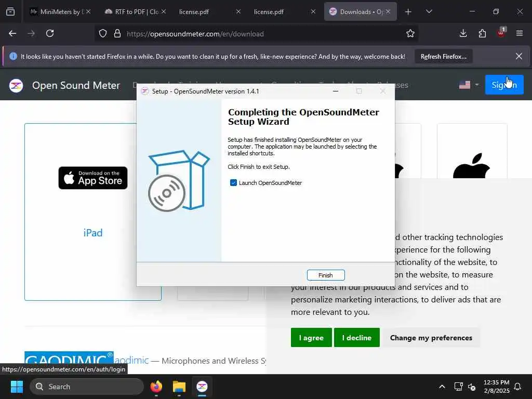Click I agree on the cookie banner
The height and width of the screenshot is (399, 532).
click(311, 338)
